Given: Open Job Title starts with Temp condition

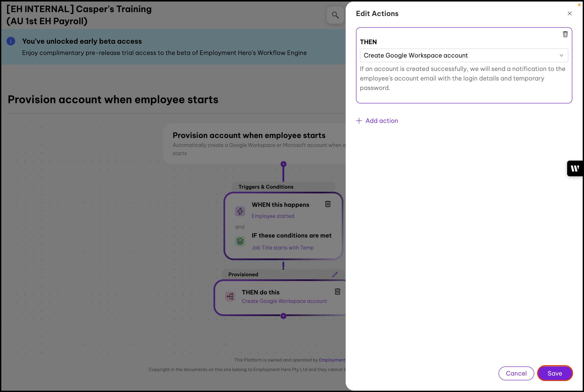Looking at the screenshot, I should [282, 247].
